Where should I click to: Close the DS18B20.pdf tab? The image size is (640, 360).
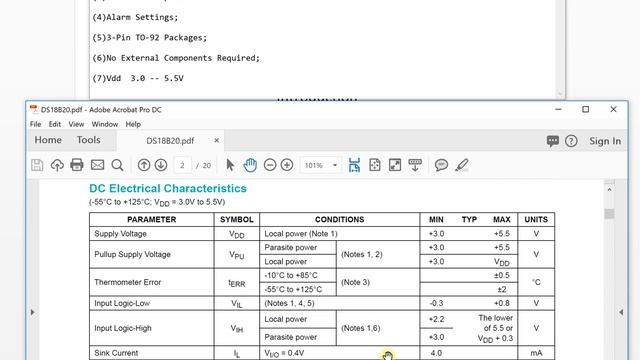tap(217, 140)
